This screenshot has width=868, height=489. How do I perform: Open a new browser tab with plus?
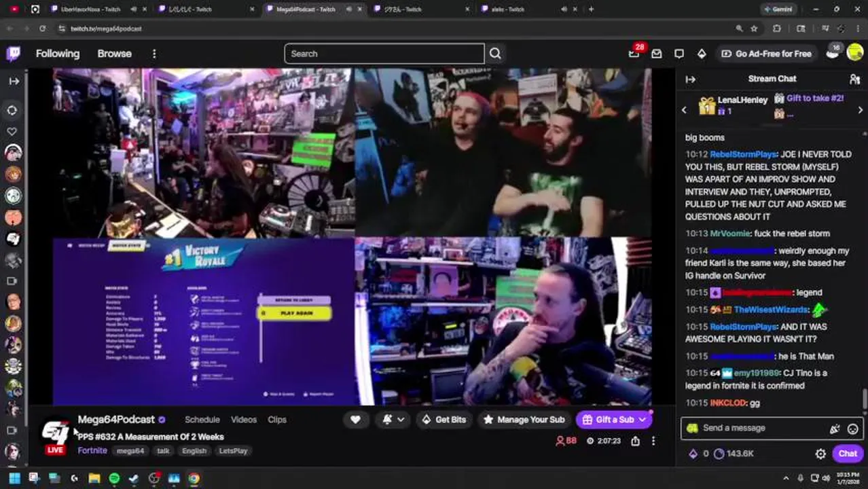click(x=591, y=9)
